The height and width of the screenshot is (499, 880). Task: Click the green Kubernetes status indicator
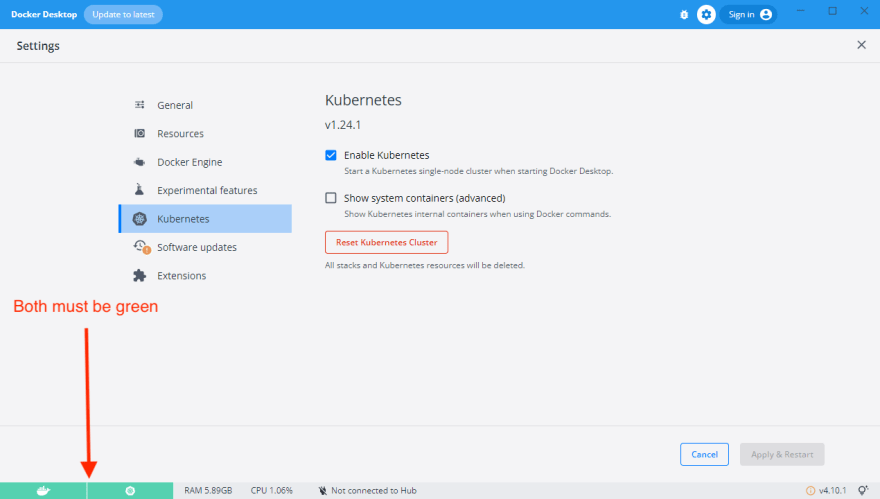pyautogui.click(x=130, y=491)
